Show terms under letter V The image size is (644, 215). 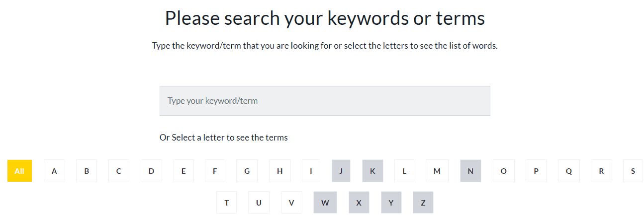(291, 203)
